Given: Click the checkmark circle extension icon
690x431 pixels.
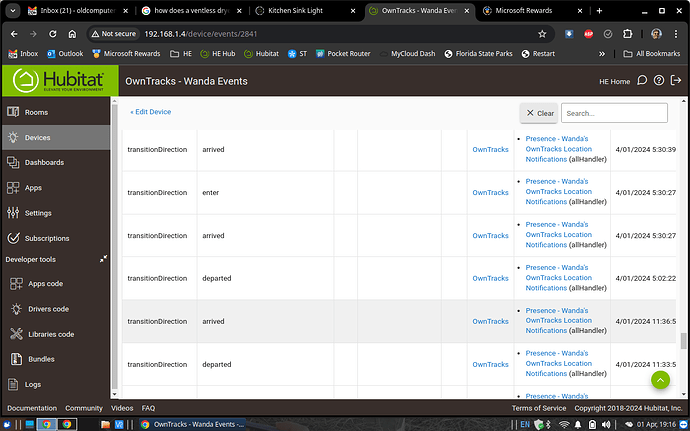Looking at the screenshot, I should coord(608,34).
